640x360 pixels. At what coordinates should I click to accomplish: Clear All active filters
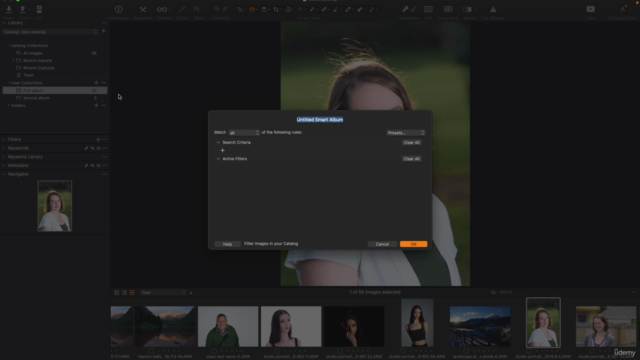(411, 159)
